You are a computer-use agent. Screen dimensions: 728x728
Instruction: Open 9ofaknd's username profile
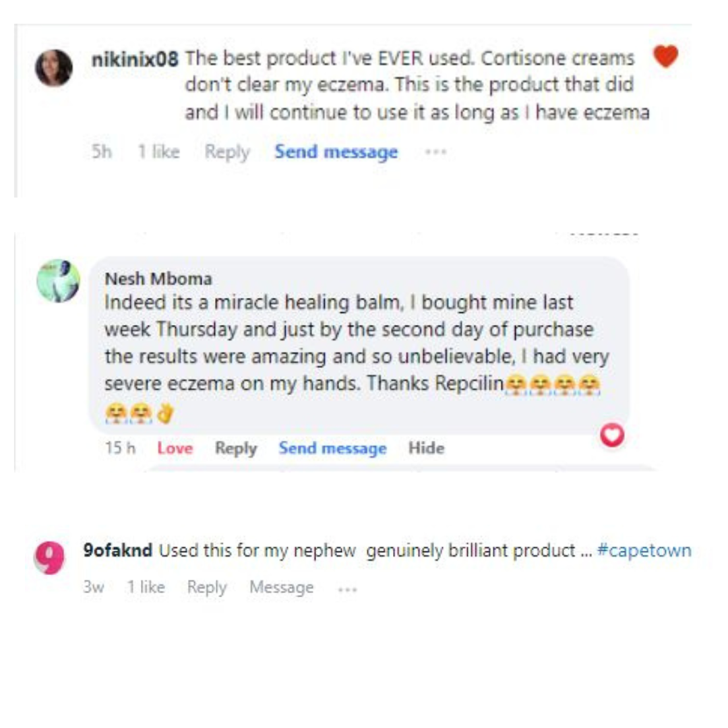coord(119,551)
